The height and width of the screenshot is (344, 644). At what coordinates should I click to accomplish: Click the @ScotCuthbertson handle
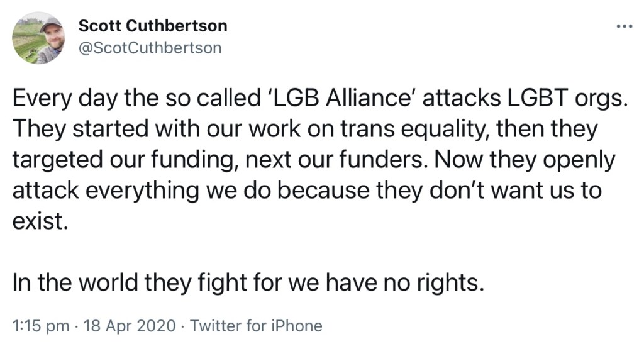click(x=150, y=48)
